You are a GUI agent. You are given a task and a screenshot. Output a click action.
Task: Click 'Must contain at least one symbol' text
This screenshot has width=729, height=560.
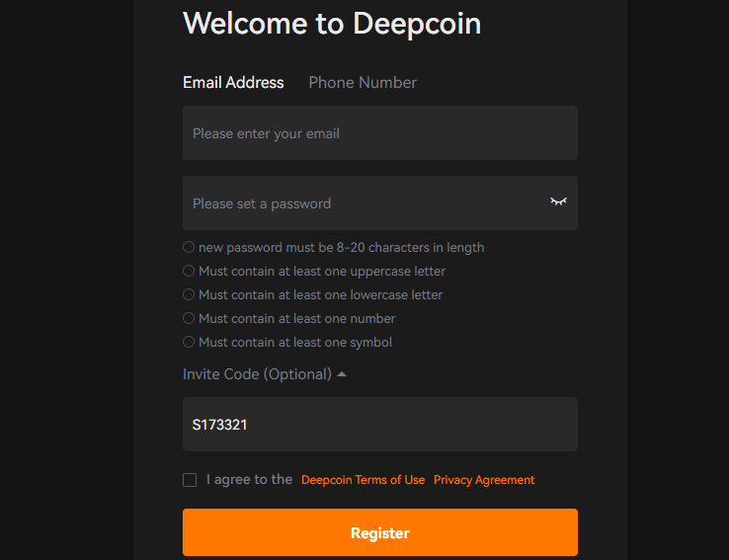click(x=295, y=342)
